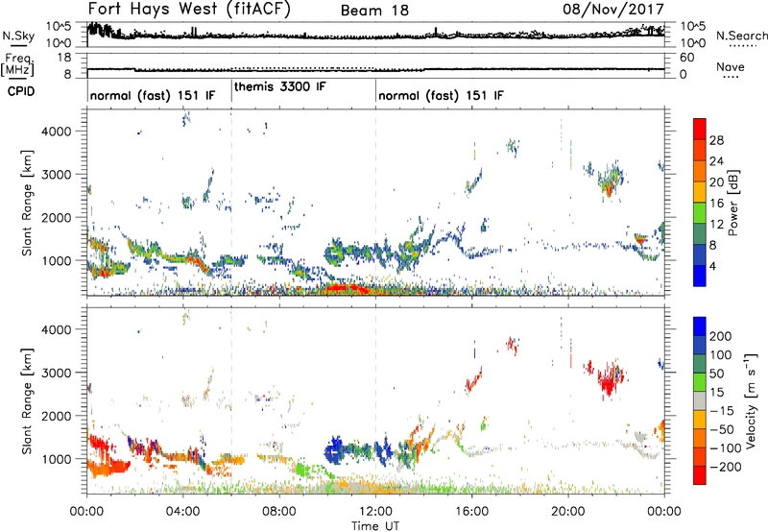Viewport: 768px width, 532px height.
Task: Click the '08:00' time tick label
Action: point(278,512)
